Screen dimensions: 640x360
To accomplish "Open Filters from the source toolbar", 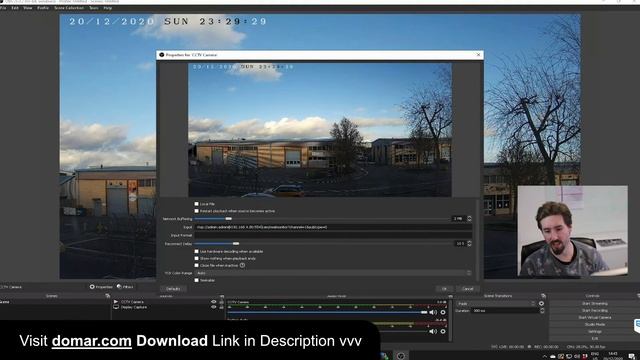I will (125, 287).
